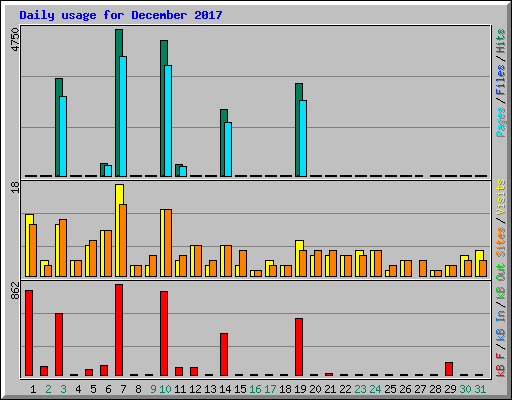Click the 'Daily usage for December 2017' title
The image size is (512, 400).
click(121, 15)
